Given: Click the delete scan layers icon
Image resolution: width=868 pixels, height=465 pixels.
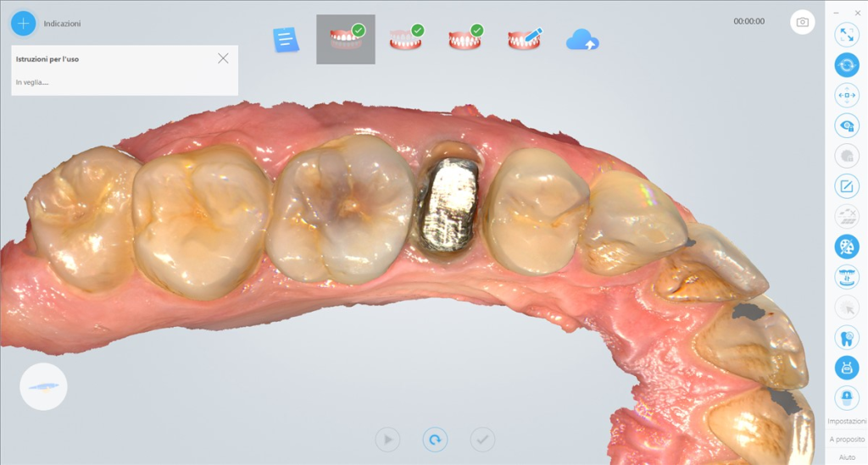Looking at the screenshot, I should pyautogui.click(x=847, y=216).
